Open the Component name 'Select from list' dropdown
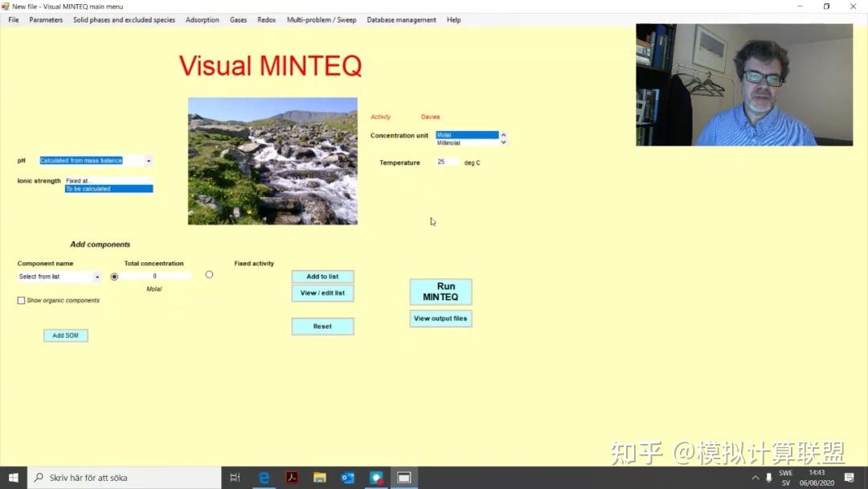Screen dimensions: 868x489 [96, 276]
